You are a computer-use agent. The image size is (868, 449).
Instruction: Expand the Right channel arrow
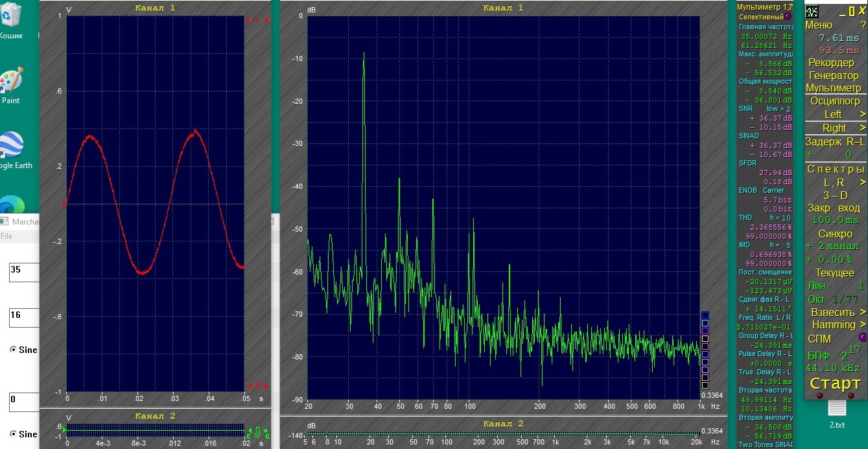[863, 128]
